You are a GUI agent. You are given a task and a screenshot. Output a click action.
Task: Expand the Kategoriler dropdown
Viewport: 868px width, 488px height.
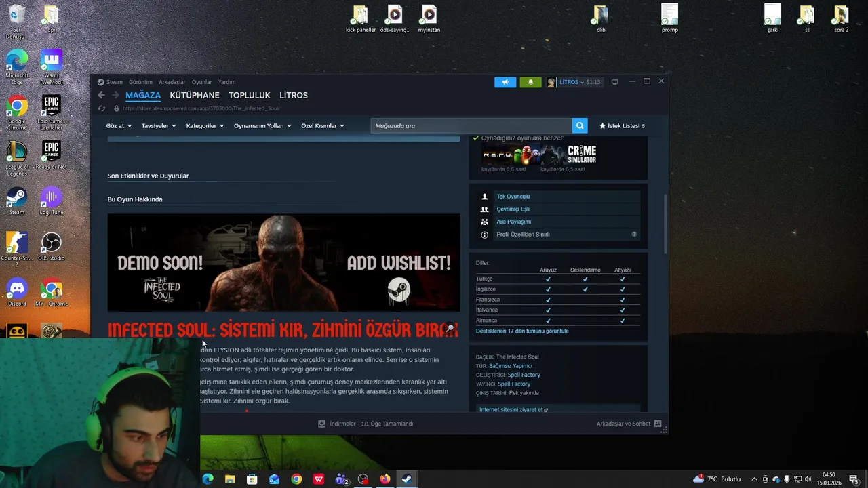205,125
